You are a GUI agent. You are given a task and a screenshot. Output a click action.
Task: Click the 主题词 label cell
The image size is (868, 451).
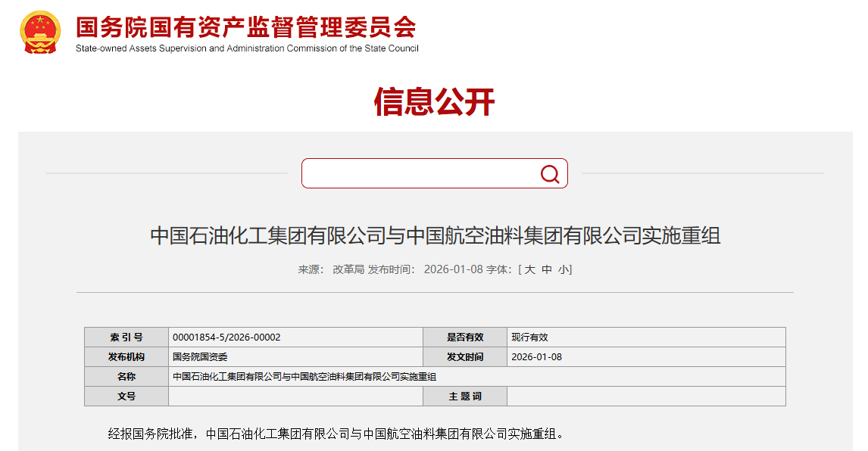(x=465, y=397)
